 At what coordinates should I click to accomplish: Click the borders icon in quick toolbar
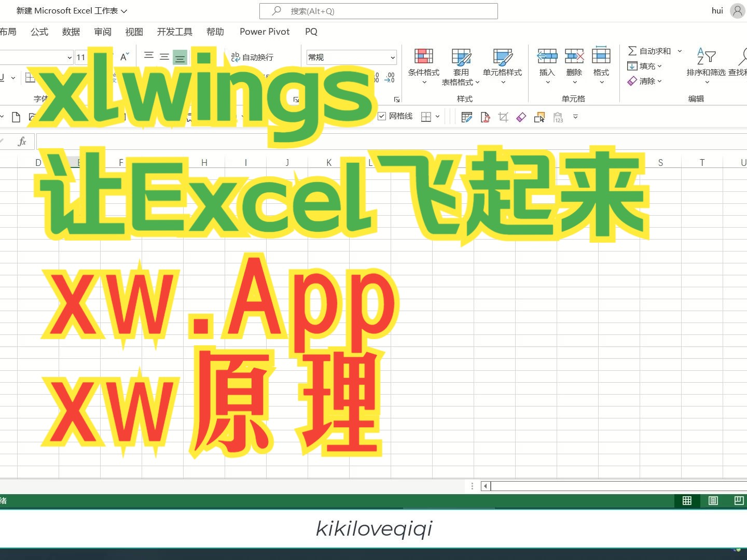coord(426,117)
